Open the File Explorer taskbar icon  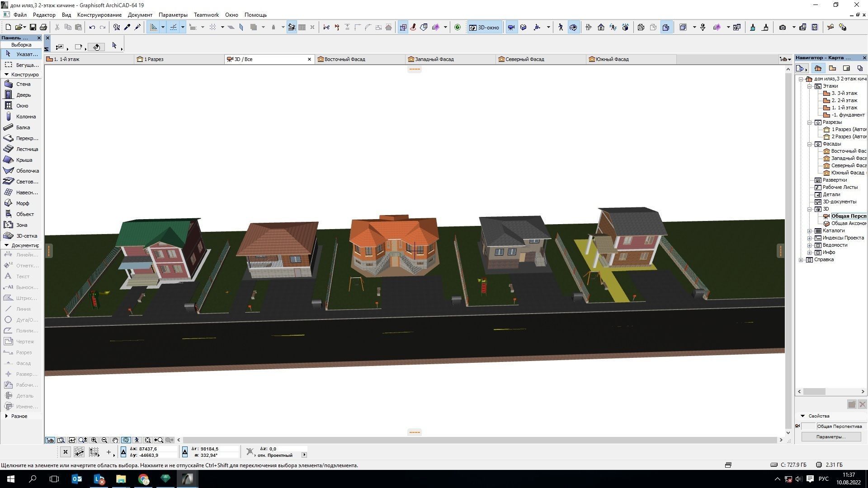[x=121, y=479]
